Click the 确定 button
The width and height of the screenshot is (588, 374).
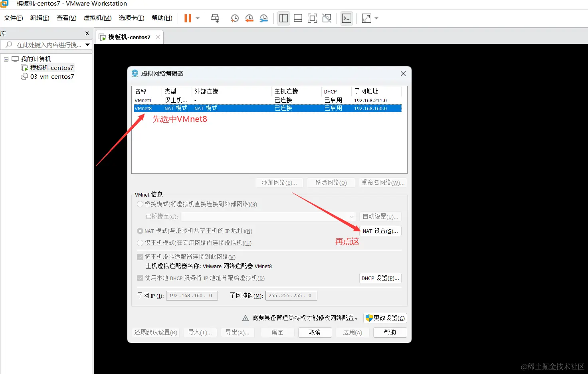click(x=277, y=332)
